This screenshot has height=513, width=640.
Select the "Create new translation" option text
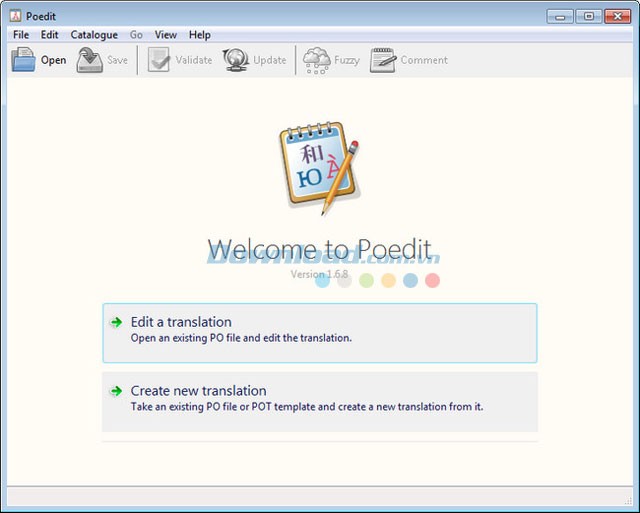coord(198,391)
